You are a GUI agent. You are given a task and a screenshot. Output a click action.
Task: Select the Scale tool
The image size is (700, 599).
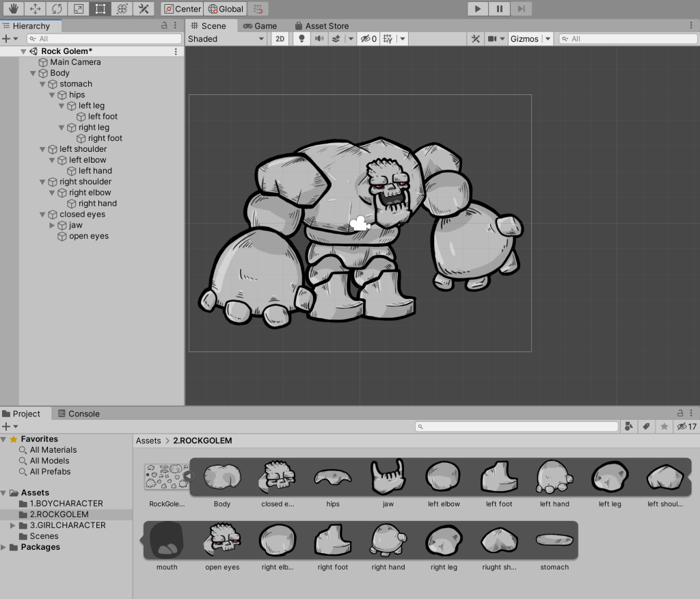pos(79,9)
